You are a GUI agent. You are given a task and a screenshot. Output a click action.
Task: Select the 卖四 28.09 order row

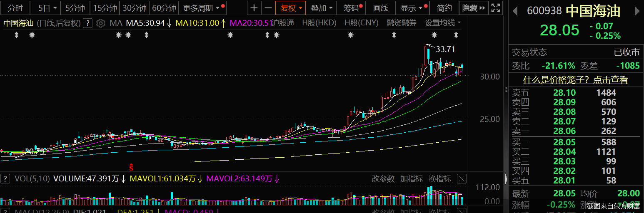(x=576, y=102)
